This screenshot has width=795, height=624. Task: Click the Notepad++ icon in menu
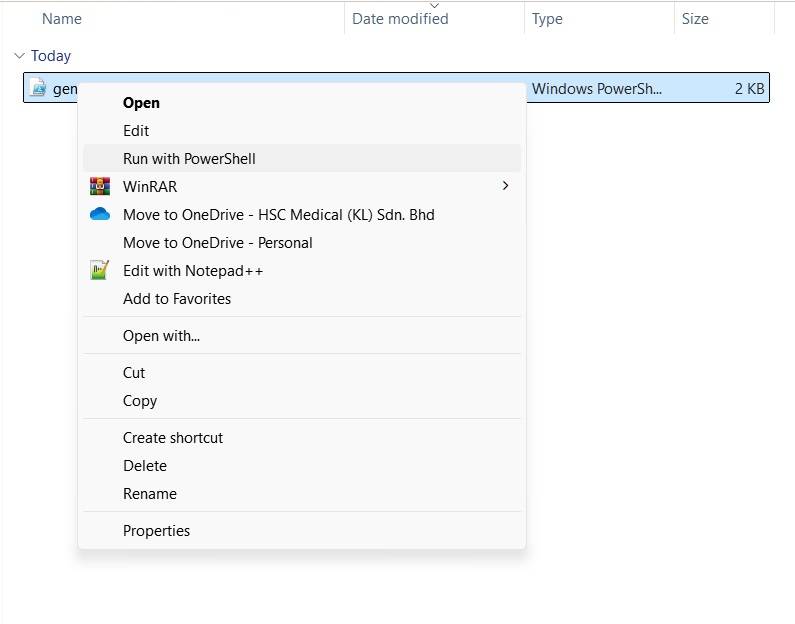(x=99, y=270)
